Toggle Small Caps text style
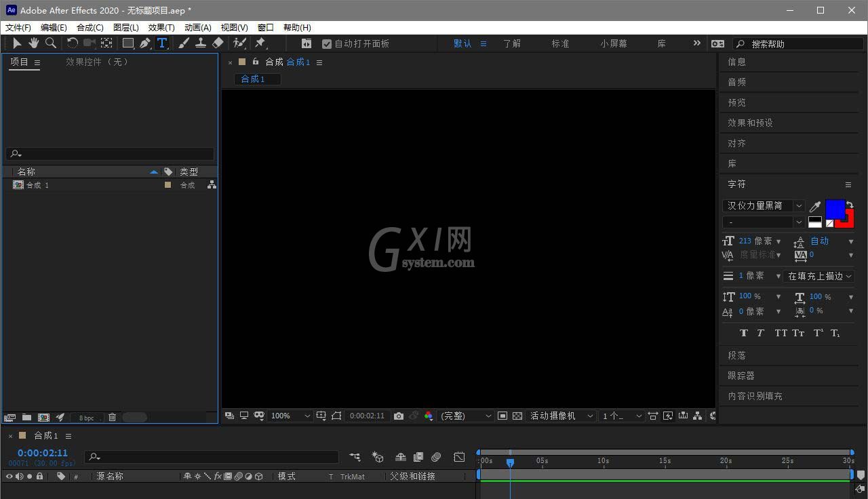The height and width of the screenshot is (499, 868). pyautogui.click(x=798, y=333)
